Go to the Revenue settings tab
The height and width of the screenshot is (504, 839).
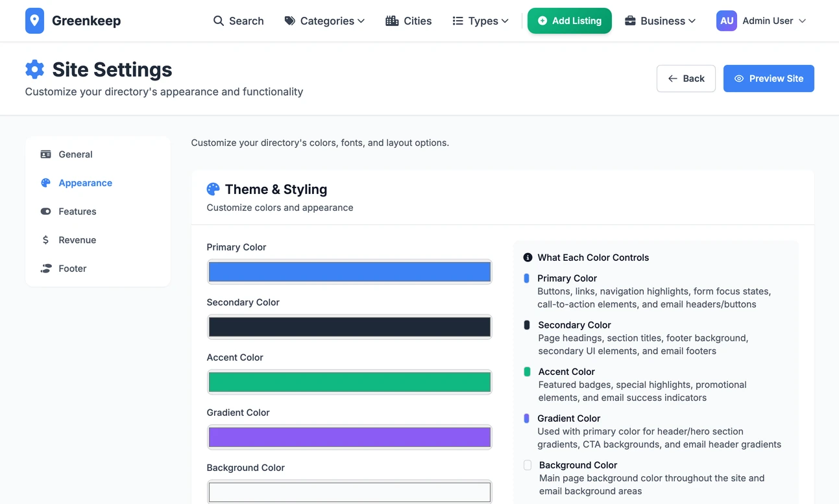(98, 240)
